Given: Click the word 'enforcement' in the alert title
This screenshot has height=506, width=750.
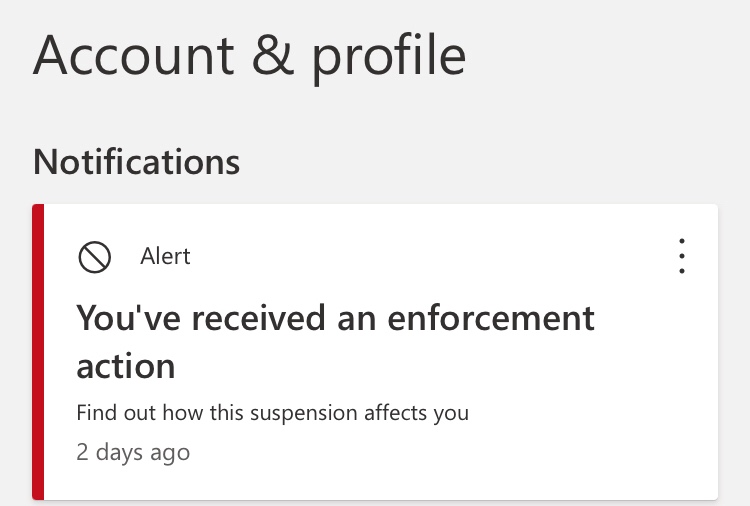Looking at the screenshot, I should [x=491, y=318].
